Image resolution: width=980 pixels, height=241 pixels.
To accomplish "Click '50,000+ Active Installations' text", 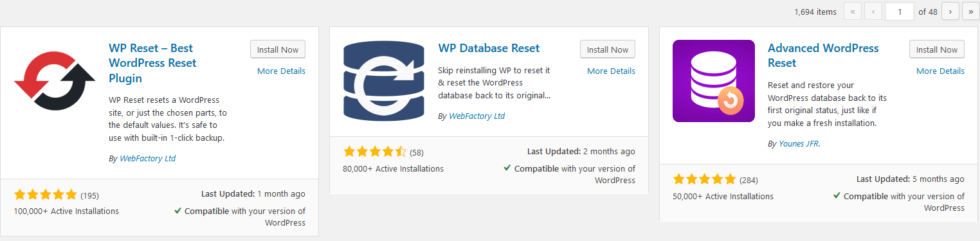I will pos(723,196).
